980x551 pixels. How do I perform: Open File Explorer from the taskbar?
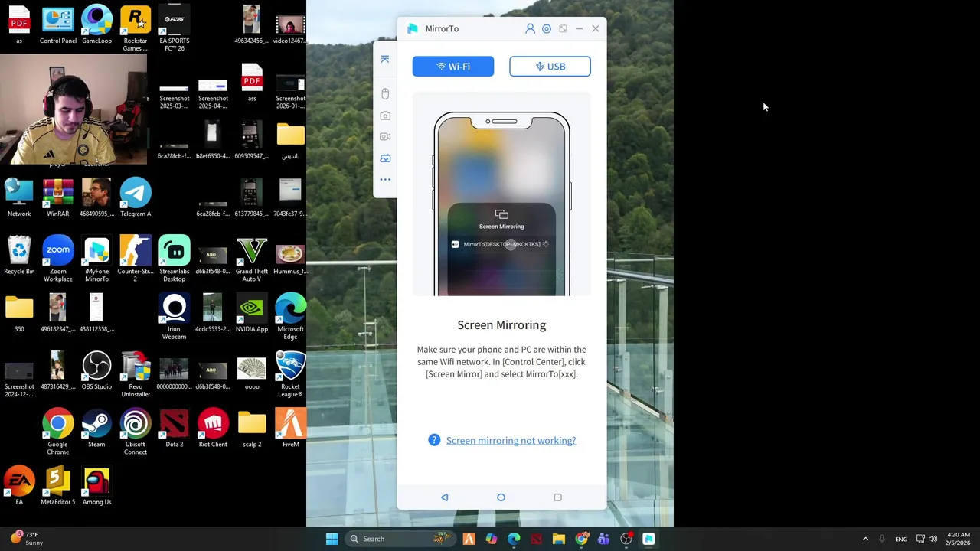(559, 539)
